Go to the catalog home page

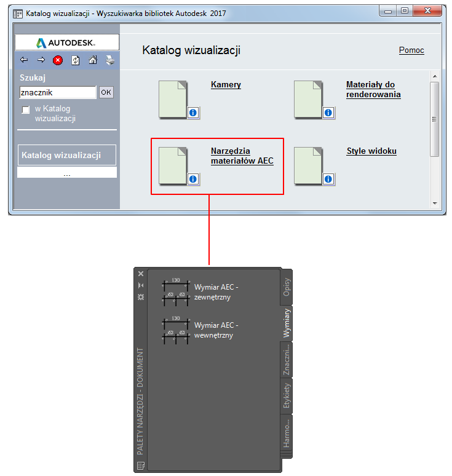pyautogui.click(x=93, y=60)
